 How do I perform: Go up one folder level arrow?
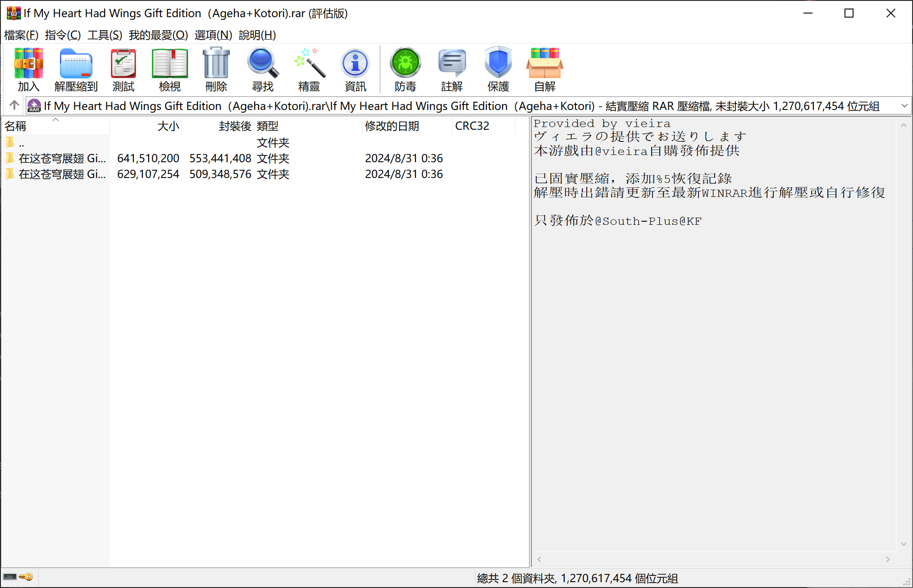point(14,105)
